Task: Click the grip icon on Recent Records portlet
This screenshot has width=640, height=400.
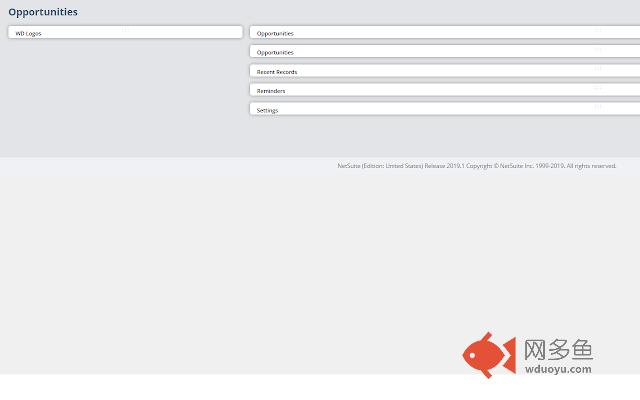Action: click(598, 68)
